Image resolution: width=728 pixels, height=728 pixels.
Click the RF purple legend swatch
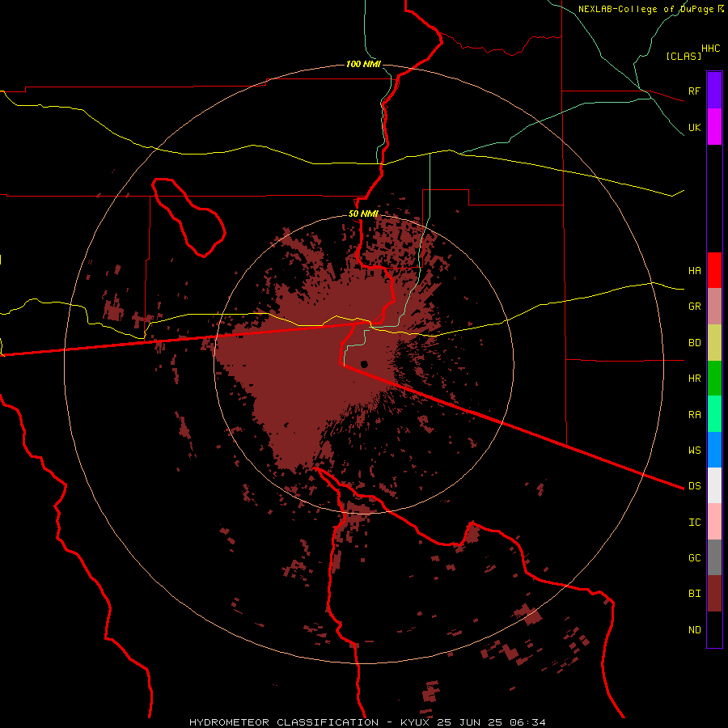(714, 91)
